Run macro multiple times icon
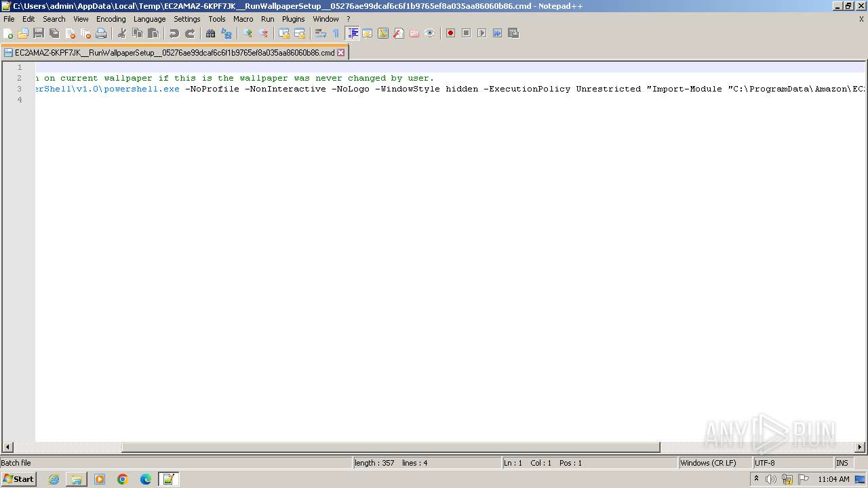868x488 pixels. pos(498,33)
